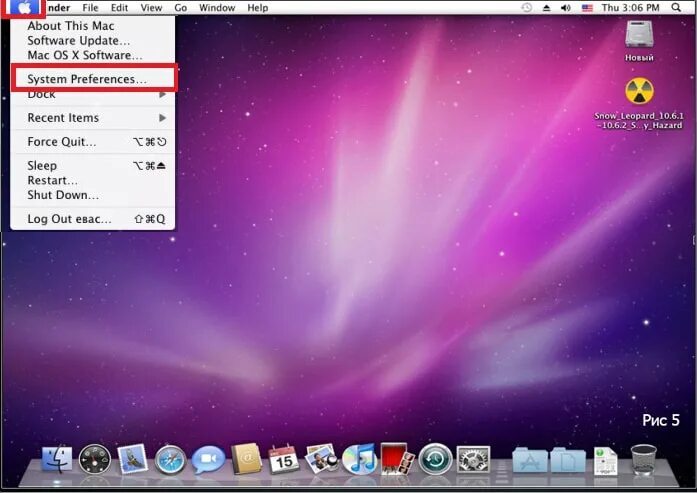Open the Help menu
Viewport: 697px width, 493px height.
click(258, 8)
